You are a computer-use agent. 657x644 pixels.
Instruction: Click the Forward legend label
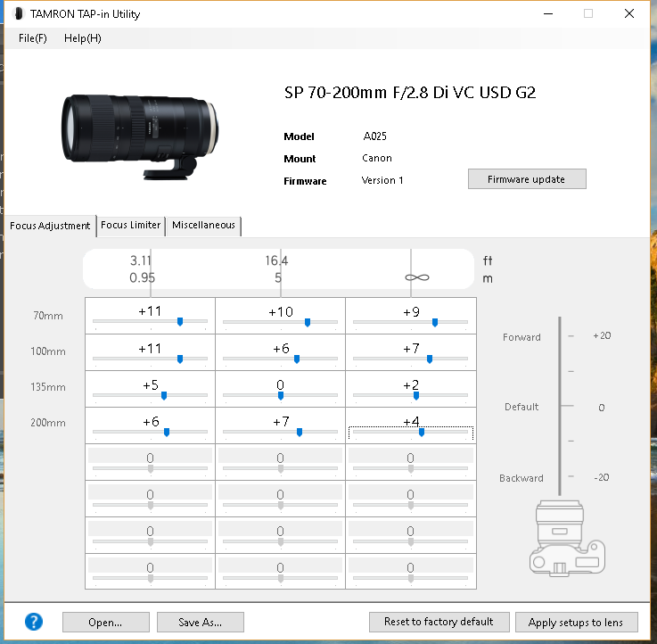[521, 337]
